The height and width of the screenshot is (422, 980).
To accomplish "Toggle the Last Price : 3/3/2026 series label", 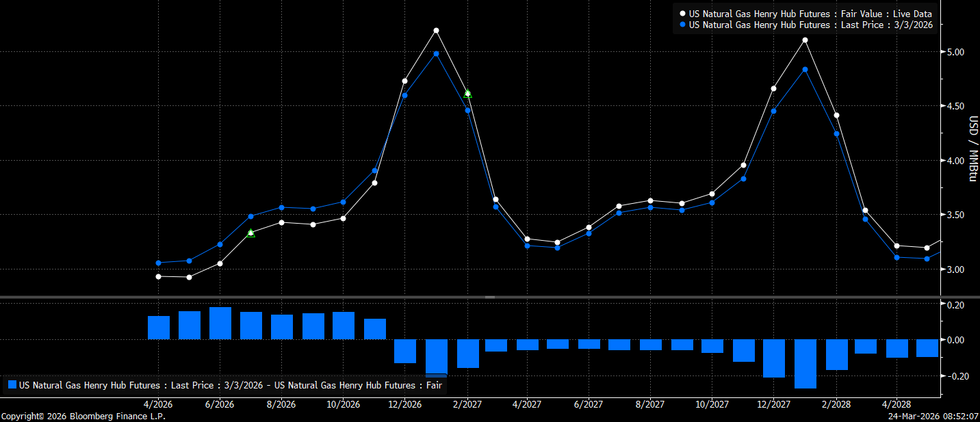I will (x=811, y=25).
